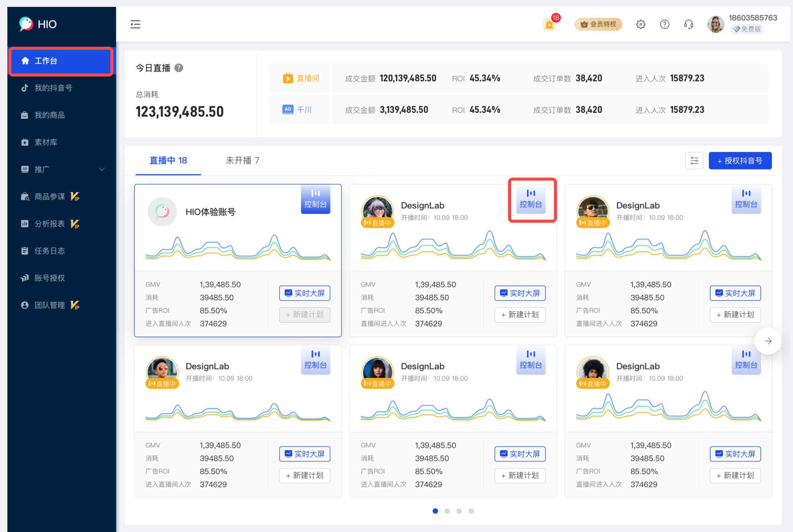
Task: Open 素材库 from the sidebar
Action: [46, 142]
